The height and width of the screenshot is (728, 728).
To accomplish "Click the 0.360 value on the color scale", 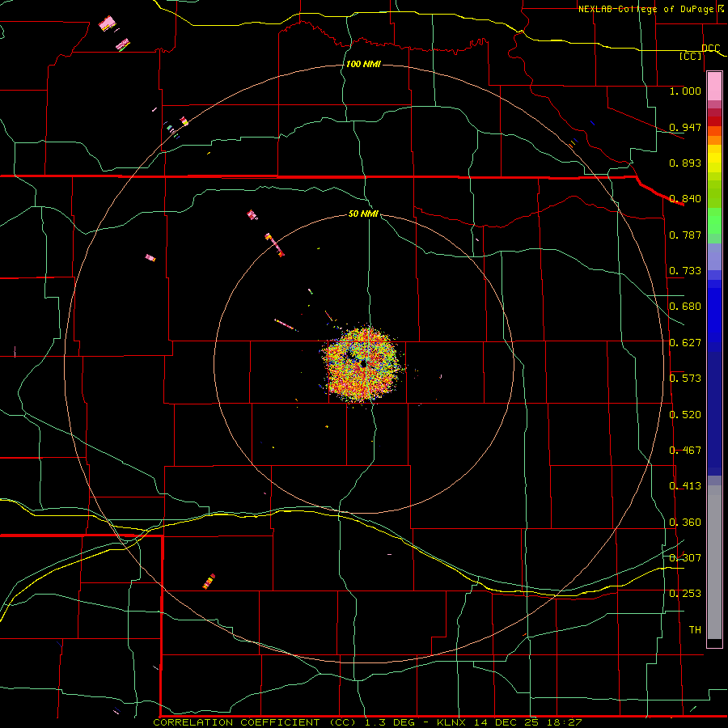I will point(685,523).
